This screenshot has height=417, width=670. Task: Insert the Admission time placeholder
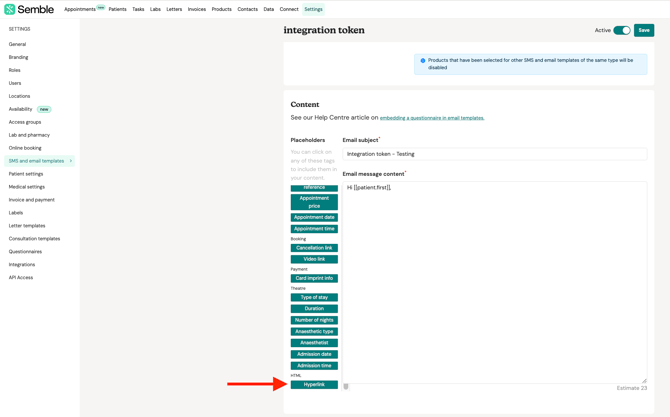click(x=314, y=366)
